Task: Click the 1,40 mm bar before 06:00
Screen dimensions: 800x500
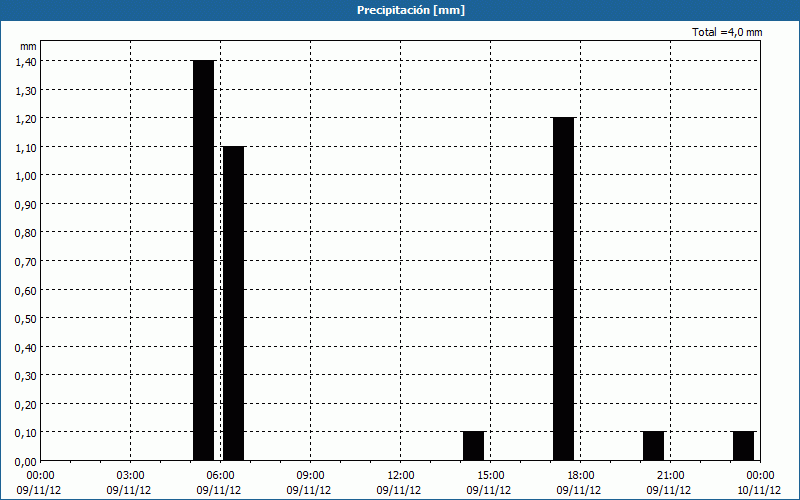Action: pos(204,260)
